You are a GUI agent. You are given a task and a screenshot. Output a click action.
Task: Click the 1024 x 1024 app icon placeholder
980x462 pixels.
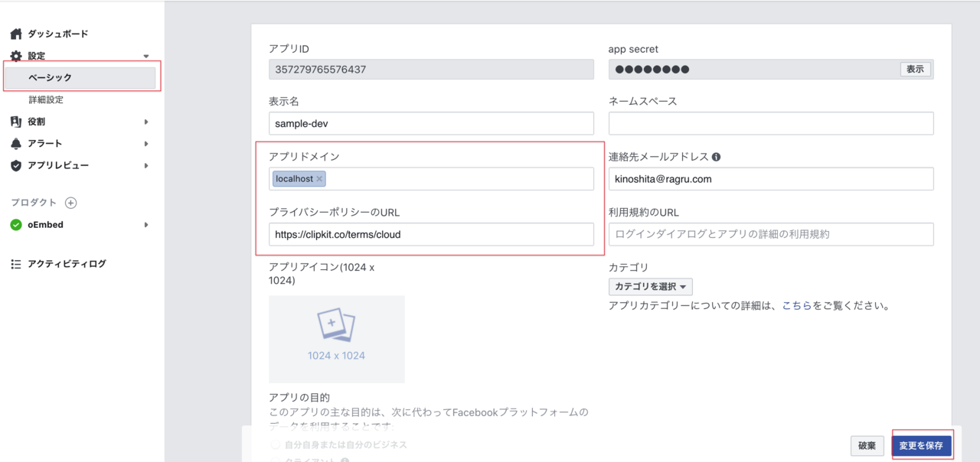pyautogui.click(x=337, y=339)
